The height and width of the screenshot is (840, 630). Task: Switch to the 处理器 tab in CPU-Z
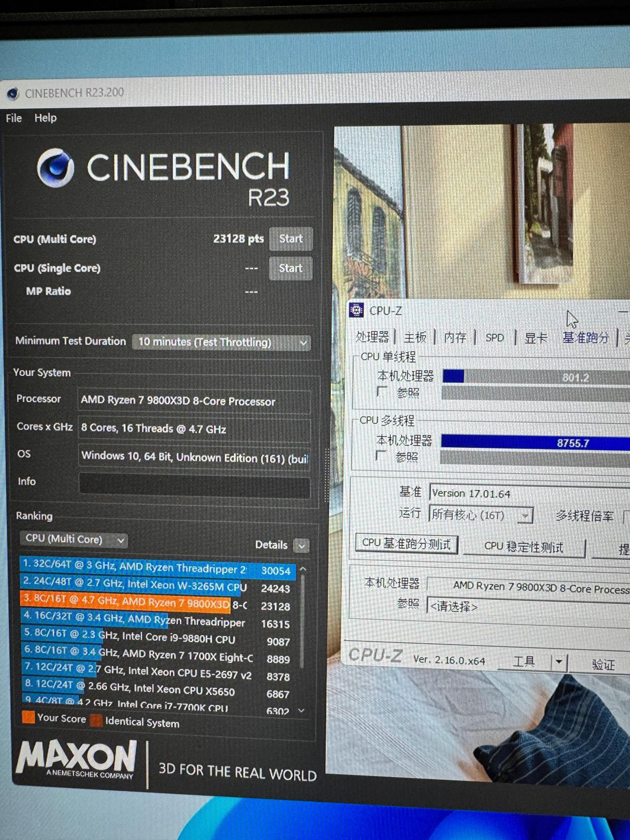tap(372, 337)
